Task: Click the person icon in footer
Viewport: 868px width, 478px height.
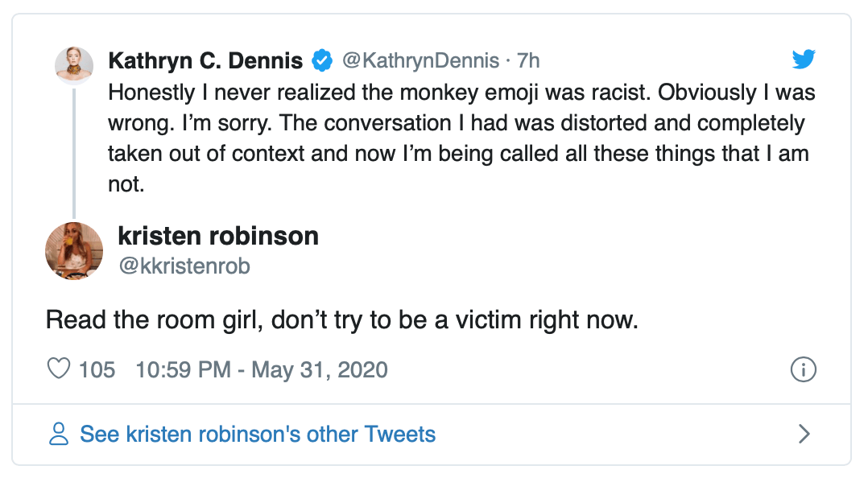Action: tap(59, 435)
